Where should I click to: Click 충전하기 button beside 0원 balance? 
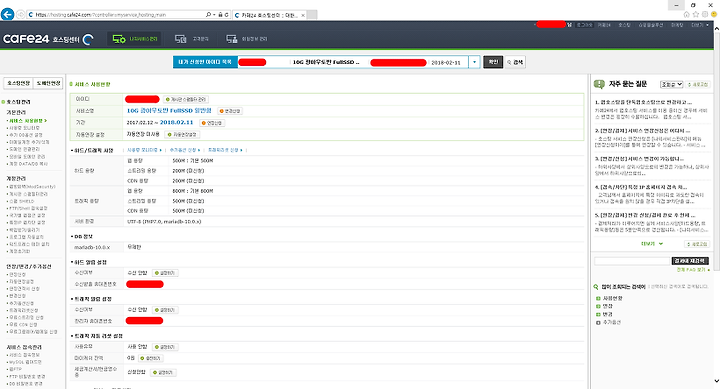pos(151,358)
